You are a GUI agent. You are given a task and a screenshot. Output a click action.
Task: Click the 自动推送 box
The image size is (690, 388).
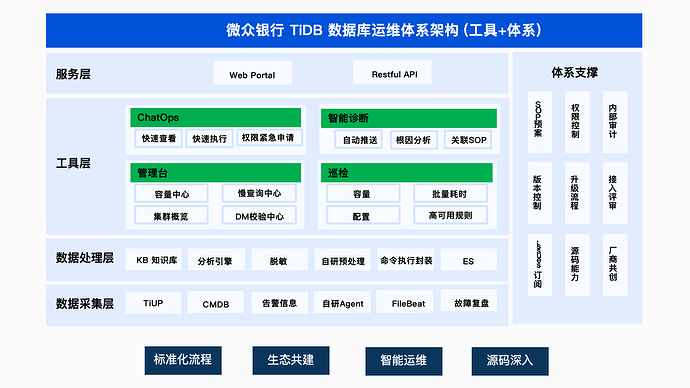(359, 140)
